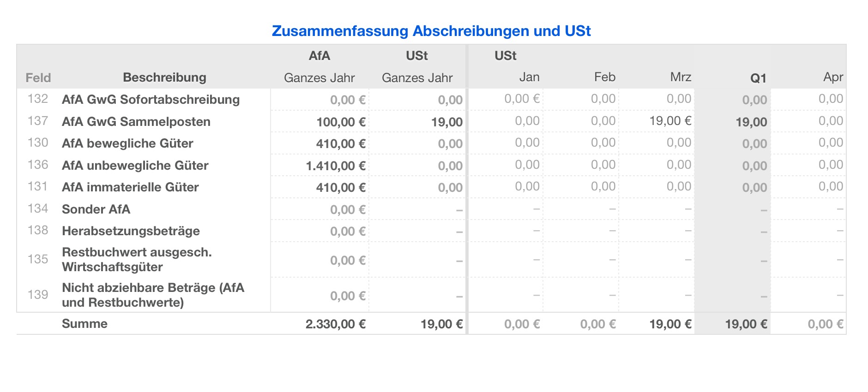Image resolution: width=868 pixels, height=392 pixels.
Task: Select the AfA GwG Sammelposten row label
Action: coord(136,122)
